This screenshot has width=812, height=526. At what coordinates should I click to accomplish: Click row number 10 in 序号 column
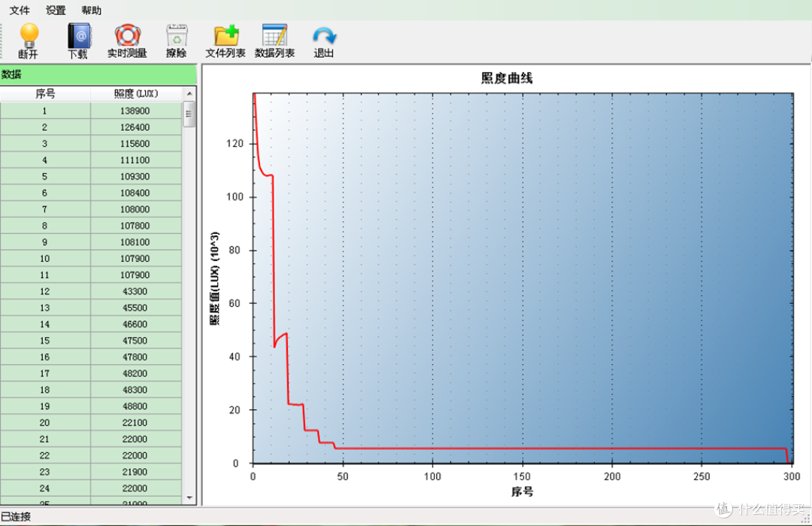click(x=45, y=259)
